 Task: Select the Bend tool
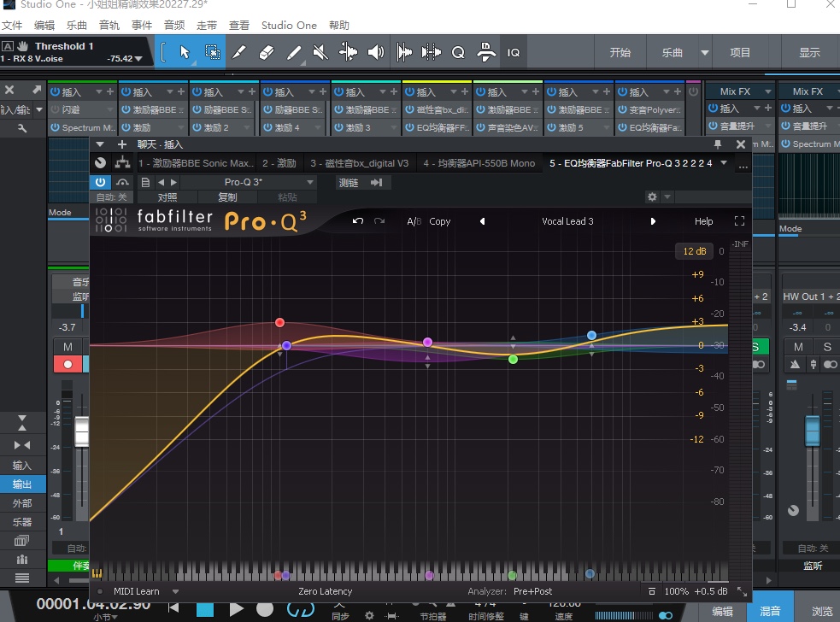point(348,52)
